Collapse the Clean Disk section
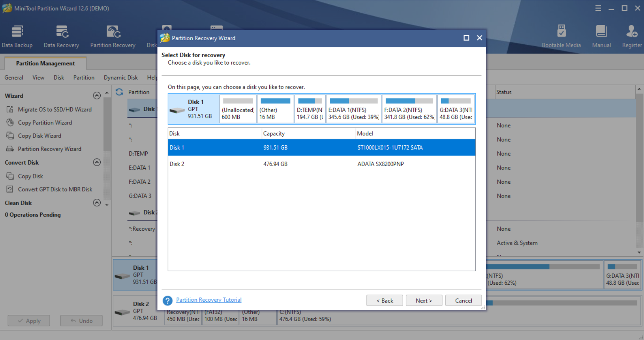644x340 pixels. pyautogui.click(x=97, y=202)
